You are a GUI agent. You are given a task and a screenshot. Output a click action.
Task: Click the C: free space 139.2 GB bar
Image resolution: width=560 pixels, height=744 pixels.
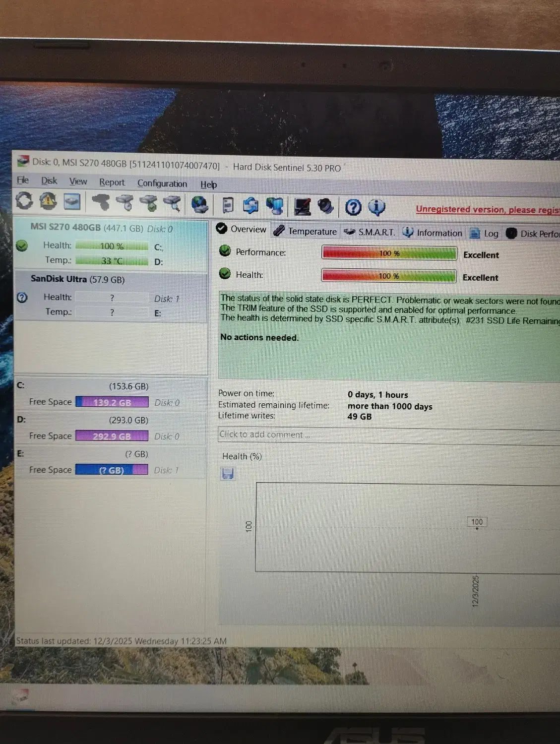click(x=112, y=402)
